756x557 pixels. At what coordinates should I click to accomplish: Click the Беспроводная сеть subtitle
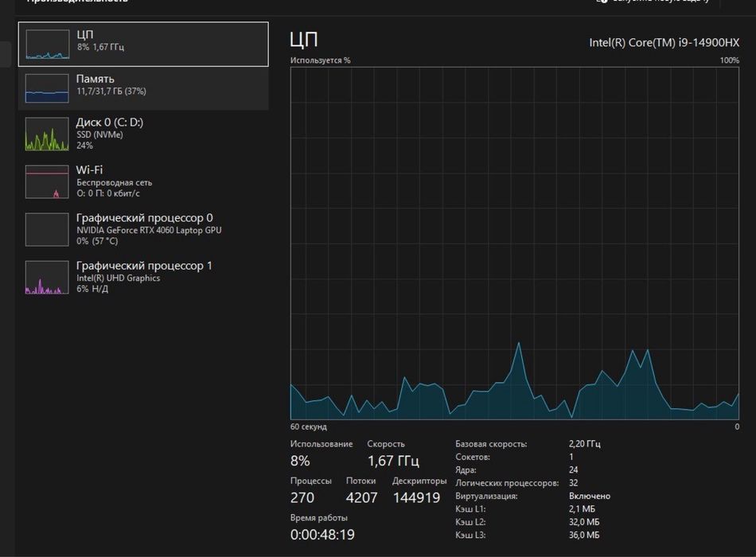pyautogui.click(x=115, y=183)
